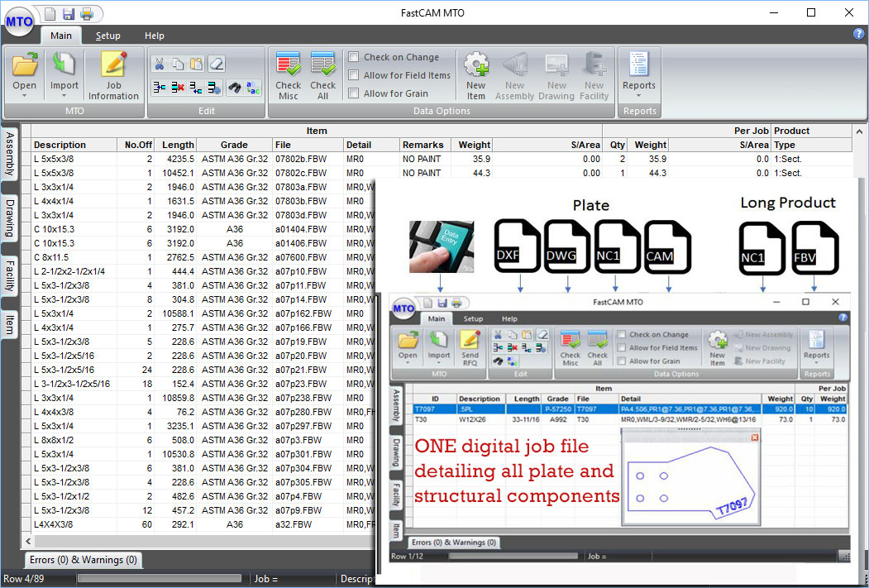Tick Allow for Field Items in the inner window
869x588 pixels.
click(x=622, y=348)
